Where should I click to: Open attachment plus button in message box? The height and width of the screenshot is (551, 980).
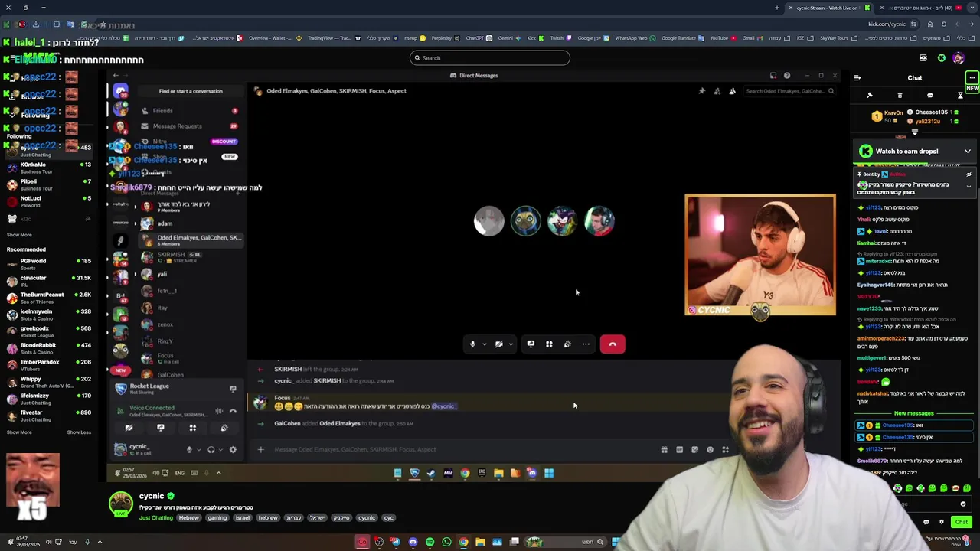point(260,450)
